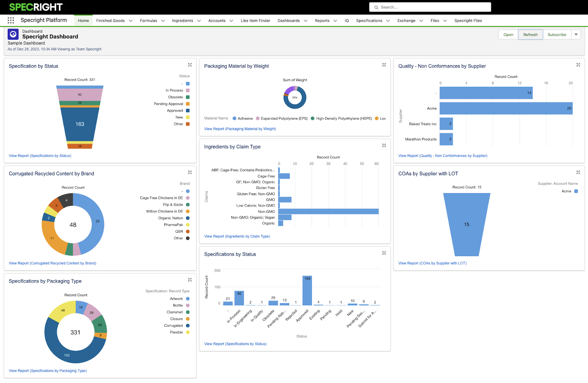Image resolution: width=588 pixels, height=383 pixels.
Task: Click the Non-GMO bar in Ingredients chart
Action: pyautogui.click(x=329, y=211)
